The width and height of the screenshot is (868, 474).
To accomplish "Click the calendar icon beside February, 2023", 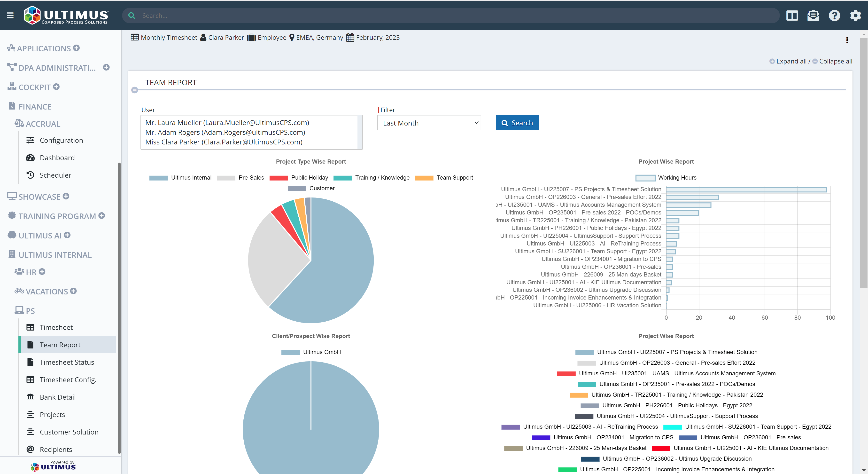I will [350, 37].
